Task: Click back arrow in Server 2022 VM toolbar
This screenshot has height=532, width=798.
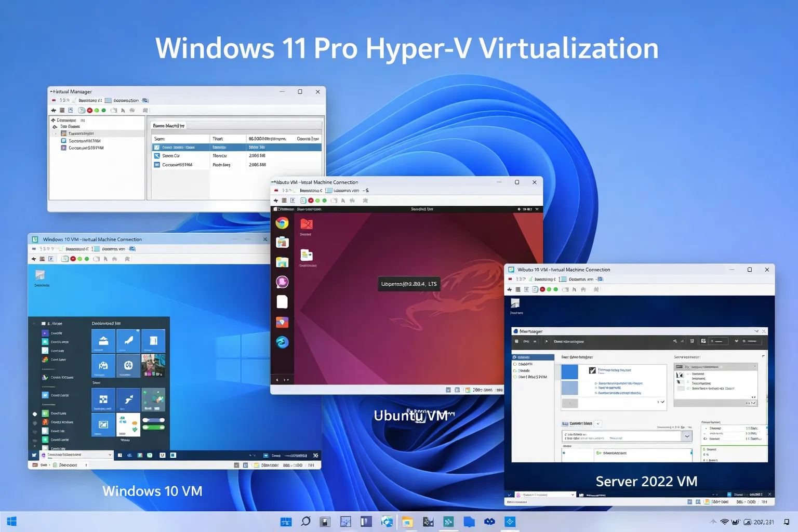Action: [510, 289]
